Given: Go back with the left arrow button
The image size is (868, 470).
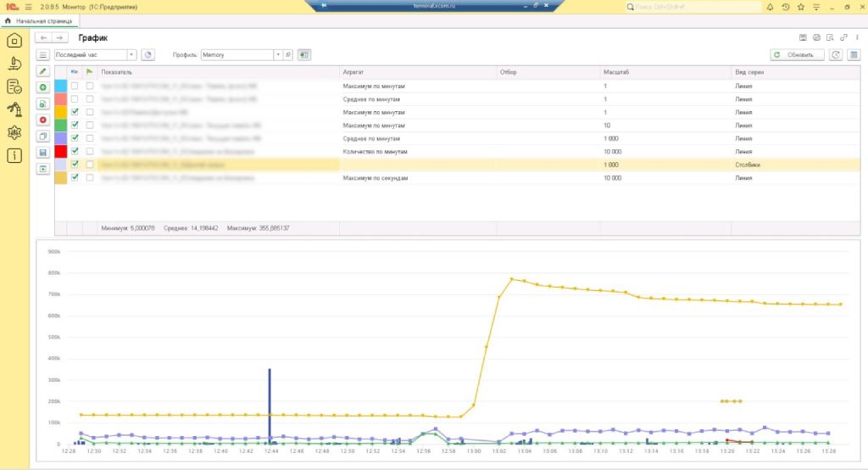Looking at the screenshot, I should point(43,37).
